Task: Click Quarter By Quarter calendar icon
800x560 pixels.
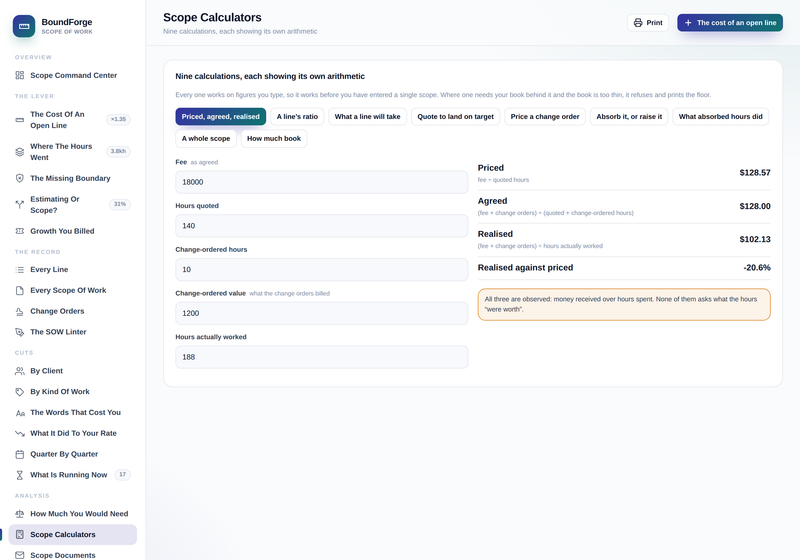Action: (x=19, y=454)
